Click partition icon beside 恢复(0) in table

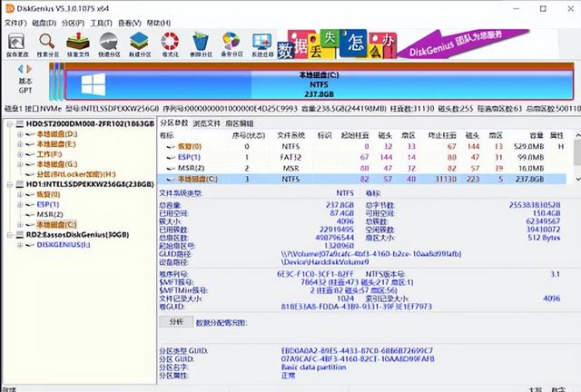click(x=171, y=147)
